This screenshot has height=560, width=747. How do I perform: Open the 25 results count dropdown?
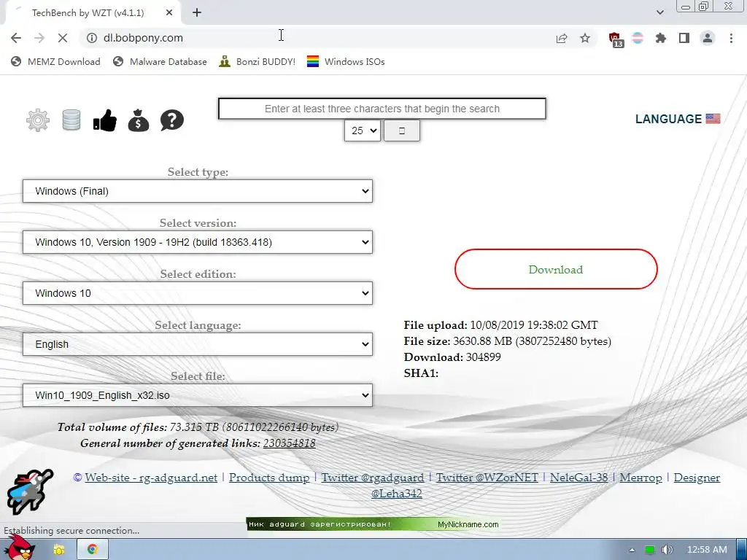(x=363, y=131)
